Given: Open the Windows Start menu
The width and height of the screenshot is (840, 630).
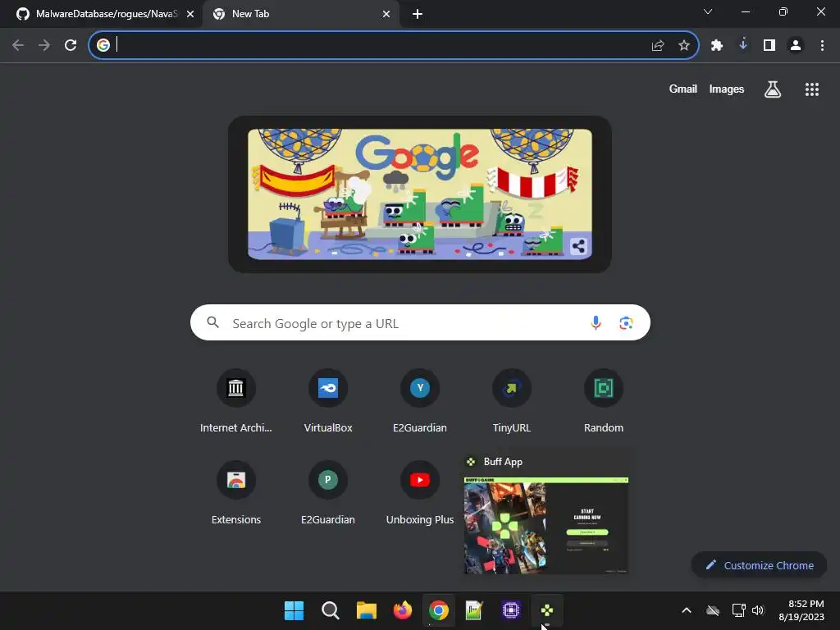Looking at the screenshot, I should point(294,610).
